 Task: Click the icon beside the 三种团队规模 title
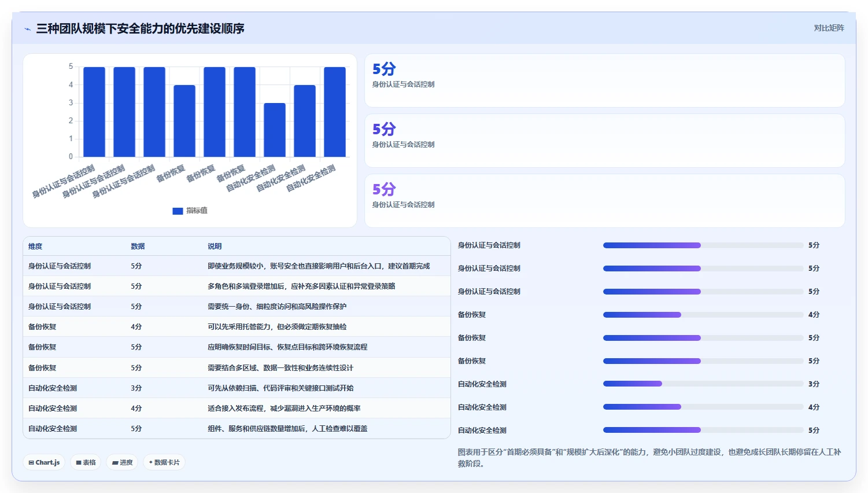27,28
